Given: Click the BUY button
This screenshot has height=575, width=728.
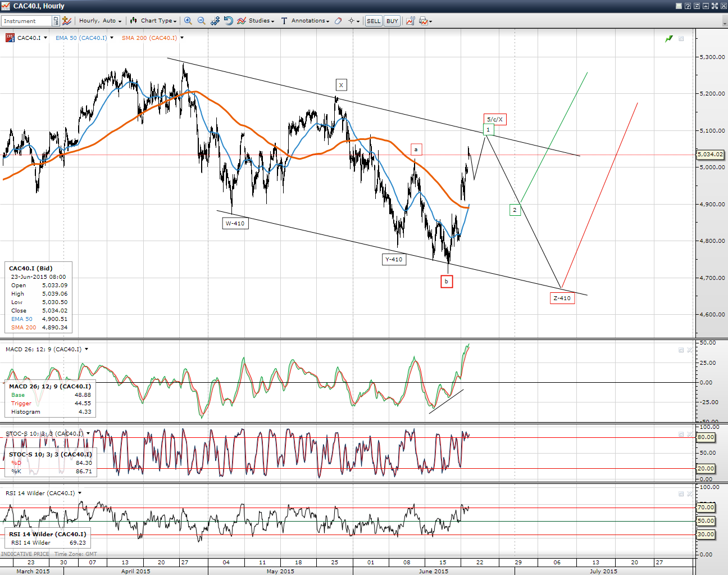Looking at the screenshot, I should [392, 21].
